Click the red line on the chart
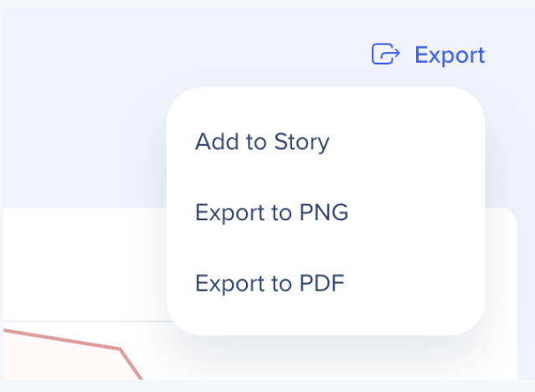535x392 pixels. pos(61,340)
